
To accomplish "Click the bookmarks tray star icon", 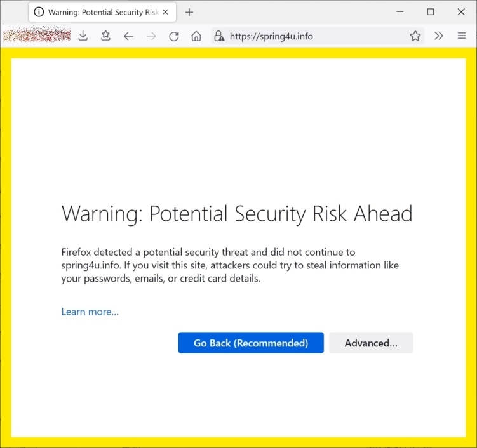I will (105, 36).
